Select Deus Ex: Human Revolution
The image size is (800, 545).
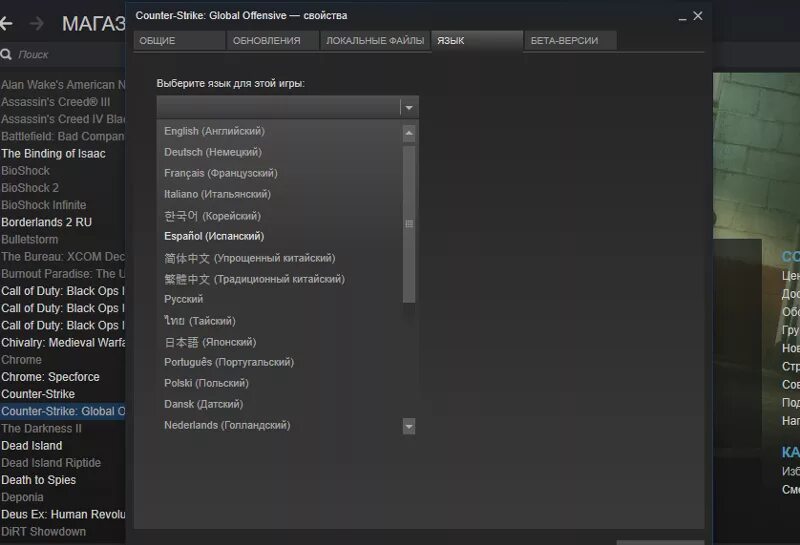coord(63,514)
